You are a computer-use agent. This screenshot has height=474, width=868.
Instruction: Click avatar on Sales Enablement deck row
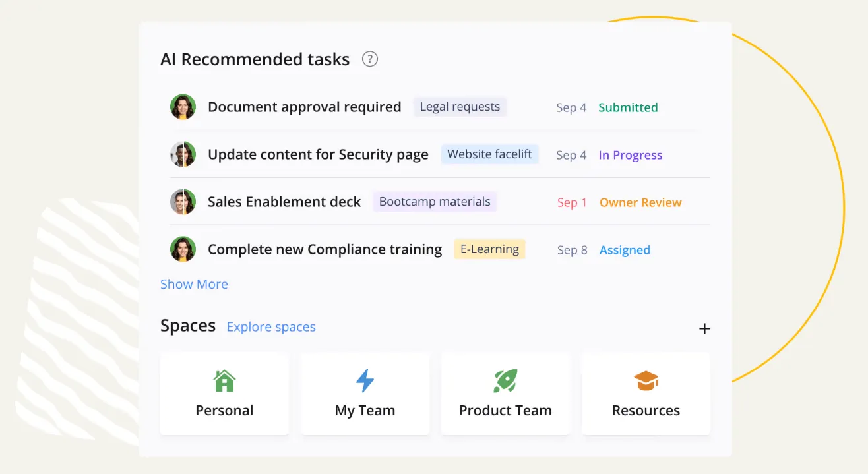pyautogui.click(x=183, y=202)
